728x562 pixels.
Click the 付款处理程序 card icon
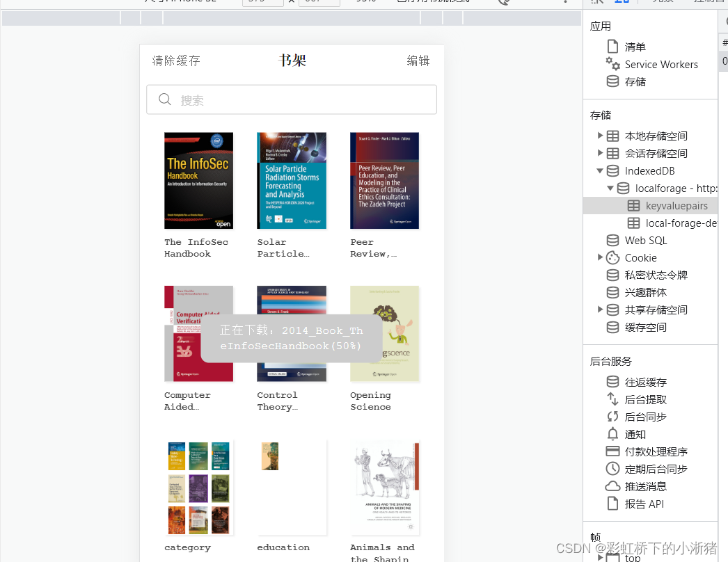pos(612,451)
